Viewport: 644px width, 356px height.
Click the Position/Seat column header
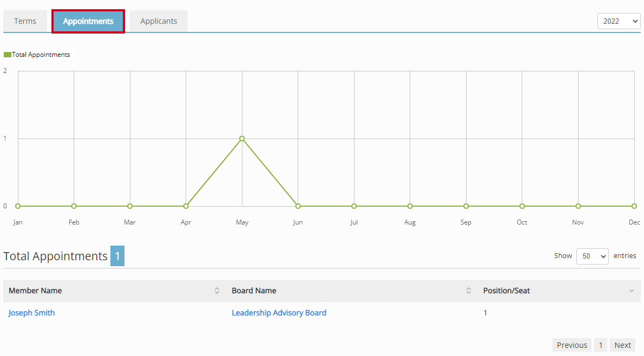click(559, 291)
